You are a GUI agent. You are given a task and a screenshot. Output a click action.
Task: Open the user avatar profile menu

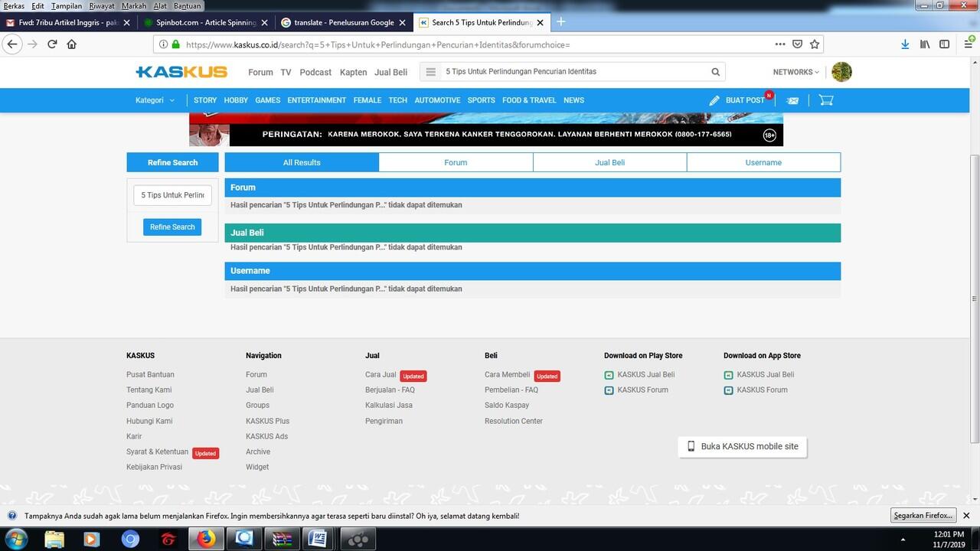pos(841,72)
